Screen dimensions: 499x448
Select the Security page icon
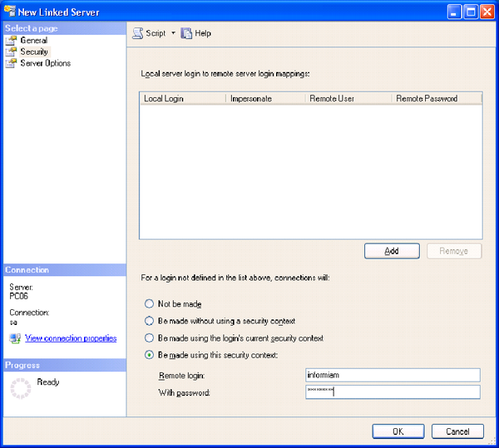[x=11, y=52]
